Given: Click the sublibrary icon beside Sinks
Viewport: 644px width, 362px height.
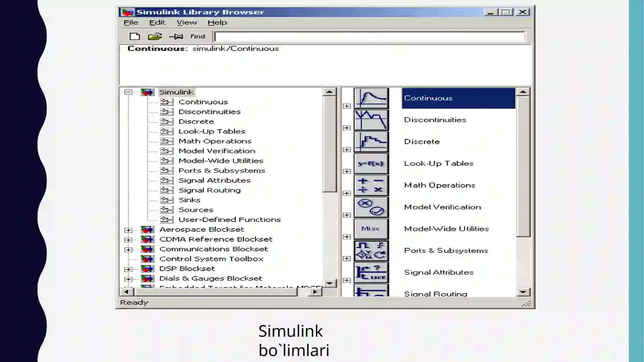Looking at the screenshot, I should (x=167, y=200).
